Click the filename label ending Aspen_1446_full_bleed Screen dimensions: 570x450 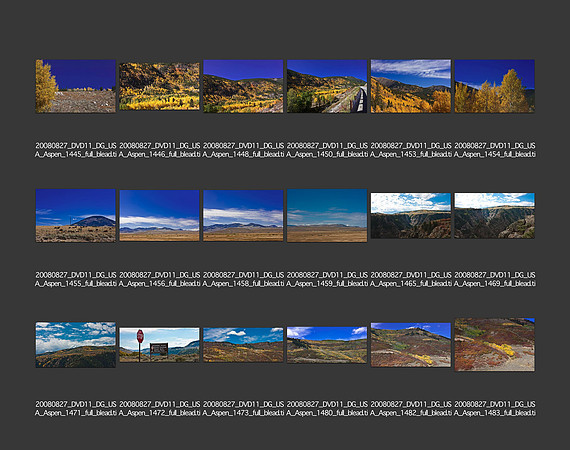(x=160, y=150)
